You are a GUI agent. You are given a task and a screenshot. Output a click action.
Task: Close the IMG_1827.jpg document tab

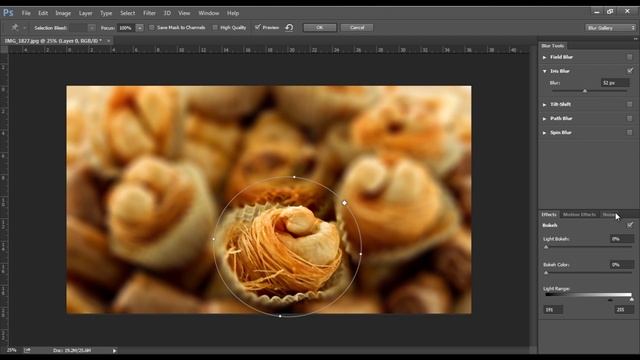click(x=108, y=41)
